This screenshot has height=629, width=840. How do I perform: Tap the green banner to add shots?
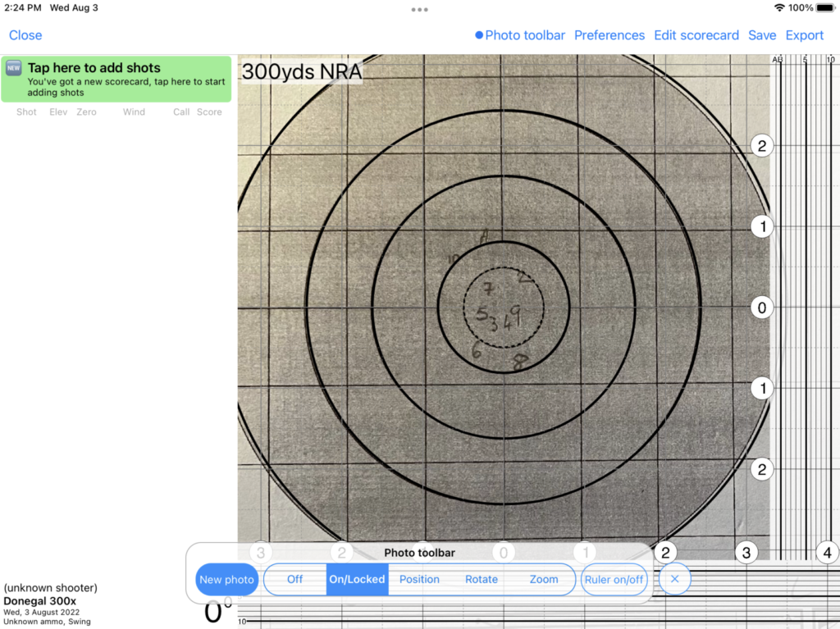coord(116,80)
